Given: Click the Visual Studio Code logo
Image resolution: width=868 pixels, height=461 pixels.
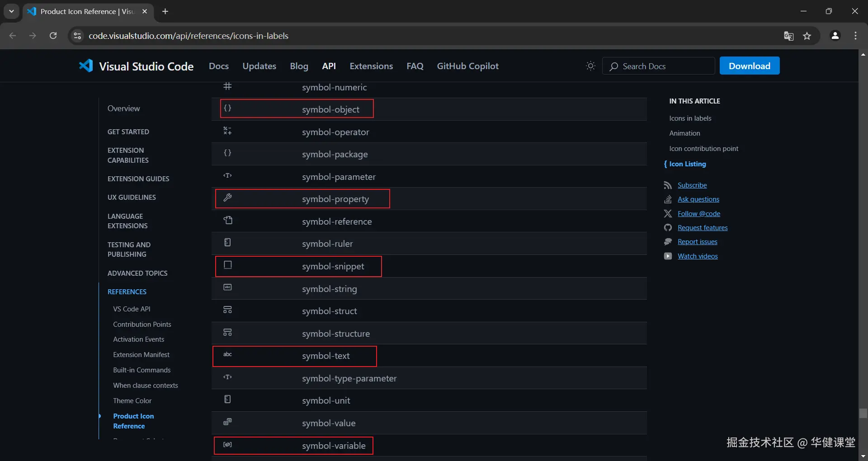Looking at the screenshot, I should point(86,66).
